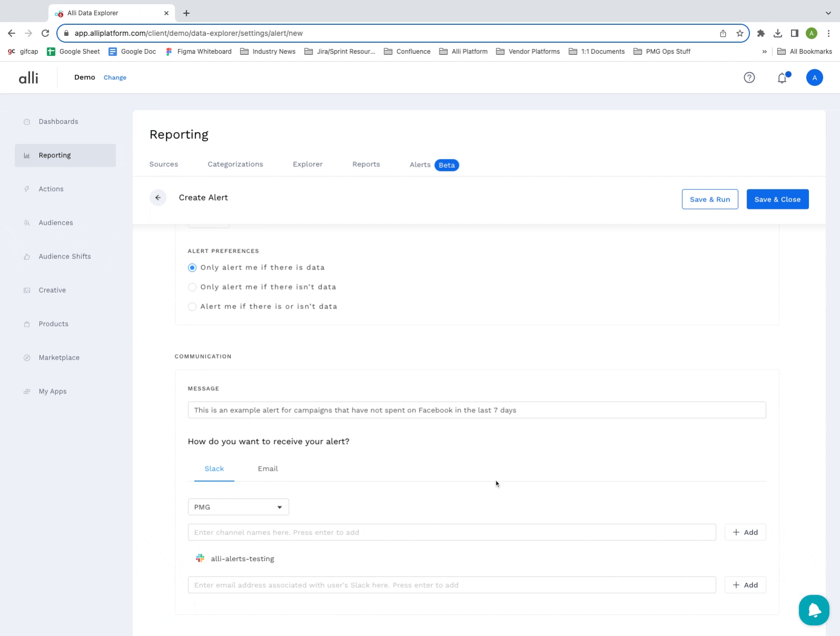Open the browser extensions puzzle icon
The image size is (840, 636).
coord(760,33)
